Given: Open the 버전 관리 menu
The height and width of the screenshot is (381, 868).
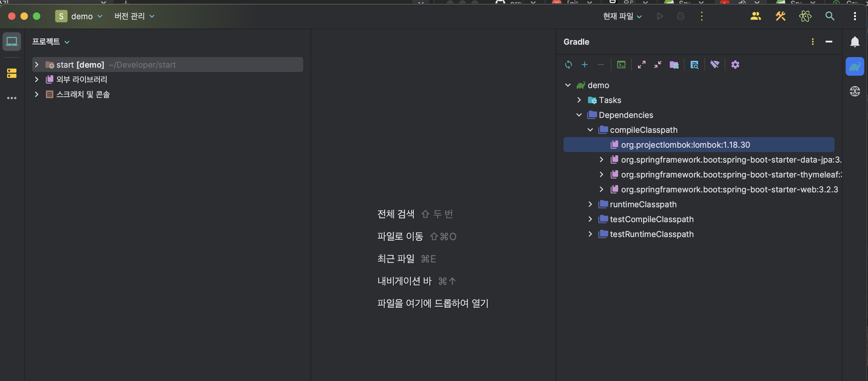Looking at the screenshot, I should coord(134,16).
